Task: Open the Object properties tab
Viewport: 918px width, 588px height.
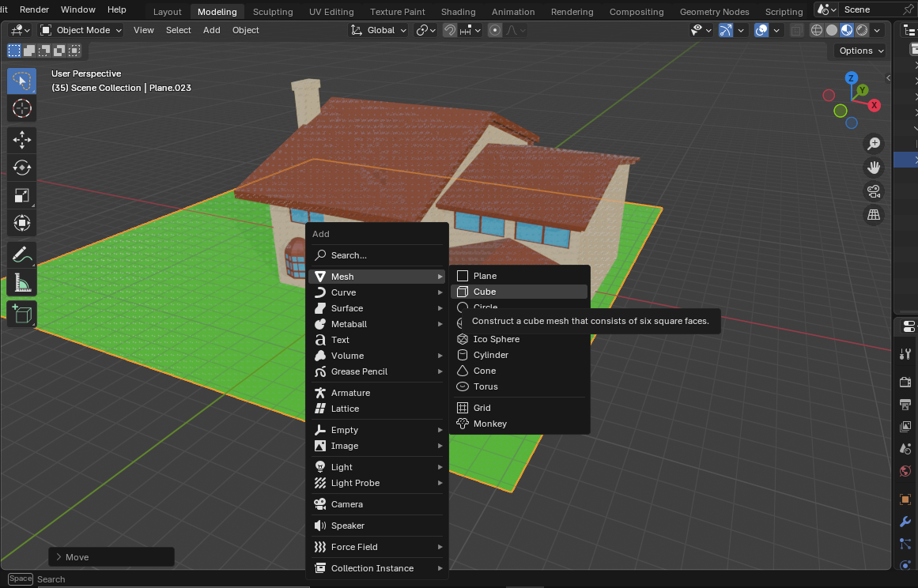Action: coord(905,499)
